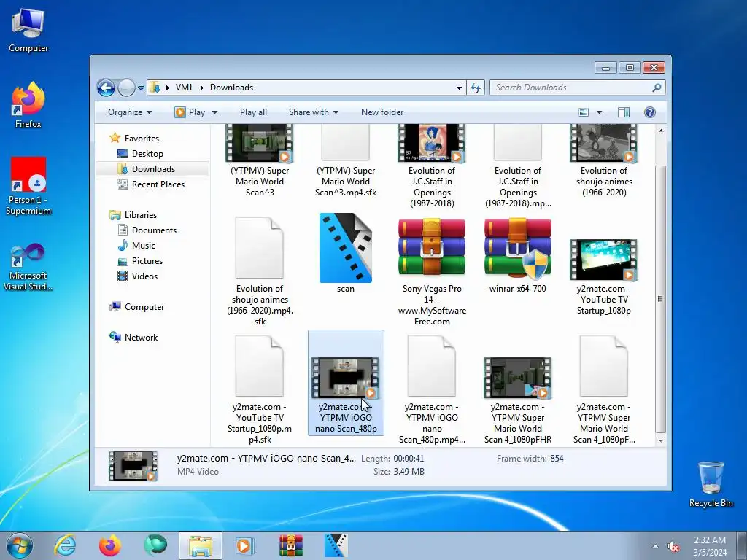Click the Change your view icon
Image resolution: width=747 pixels, height=560 pixels.
(x=584, y=112)
